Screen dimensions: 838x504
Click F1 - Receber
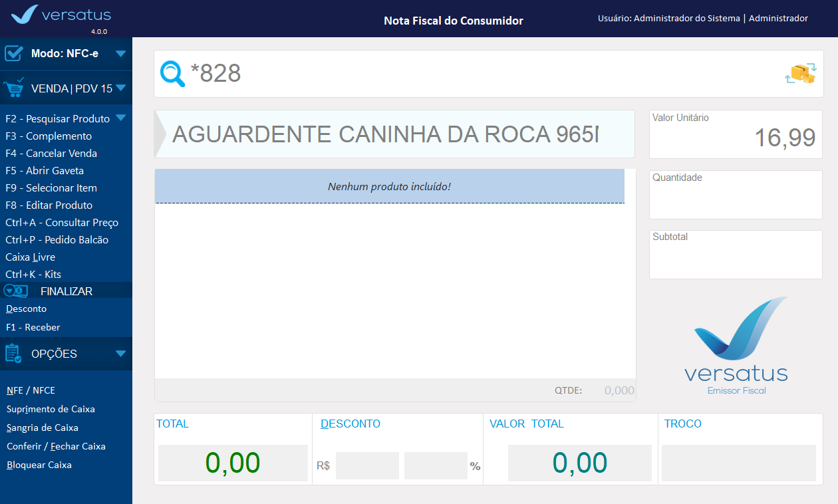[33, 327]
